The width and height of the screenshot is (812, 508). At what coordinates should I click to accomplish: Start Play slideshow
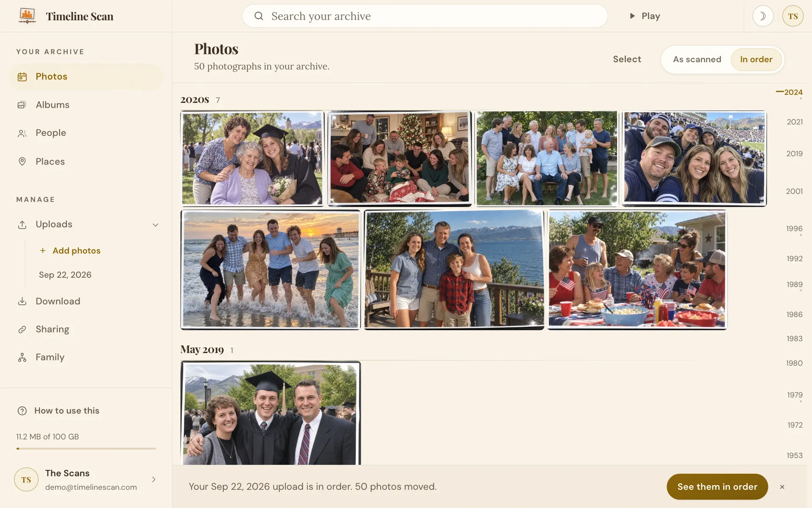click(x=645, y=16)
